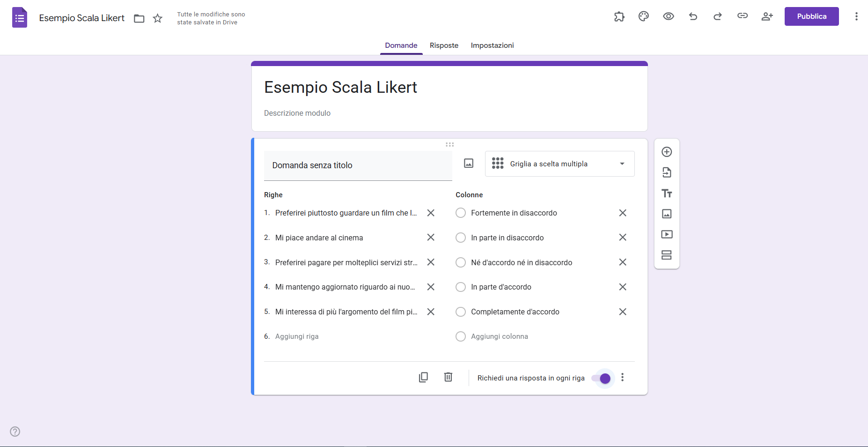This screenshot has height=447, width=868.
Task: Add title and description with Tt icon
Action: 667,193
